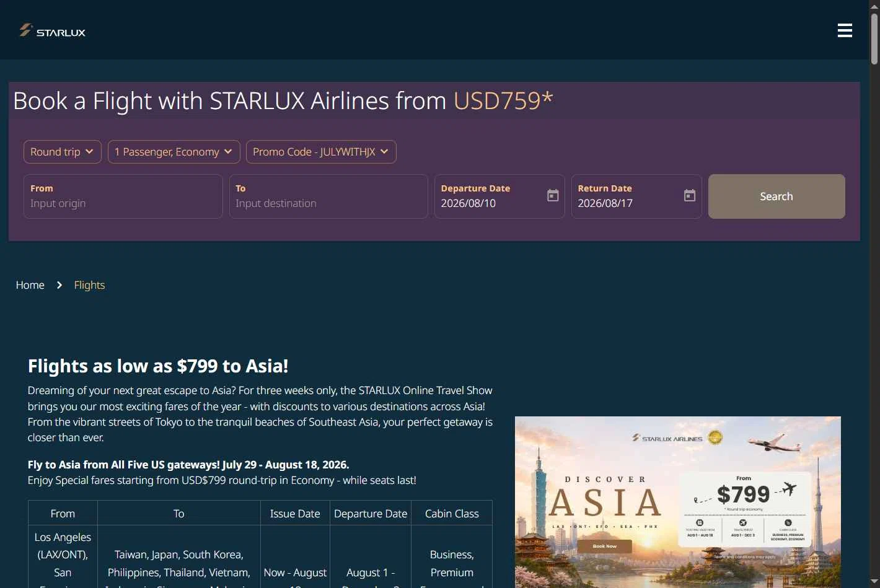Expand the Promo Code - JULYWITHJX dropdown
The image size is (880, 588).
pyautogui.click(x=321, y=152)
